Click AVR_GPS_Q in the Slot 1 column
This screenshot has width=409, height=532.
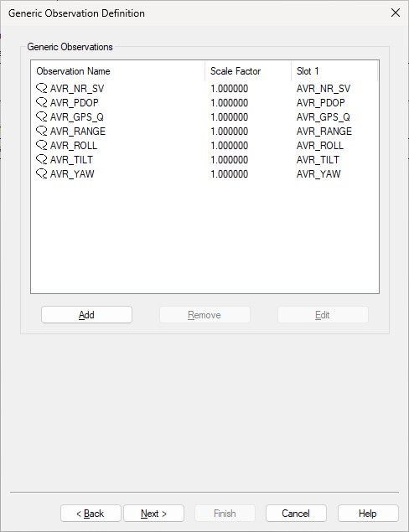pos(324,117)
